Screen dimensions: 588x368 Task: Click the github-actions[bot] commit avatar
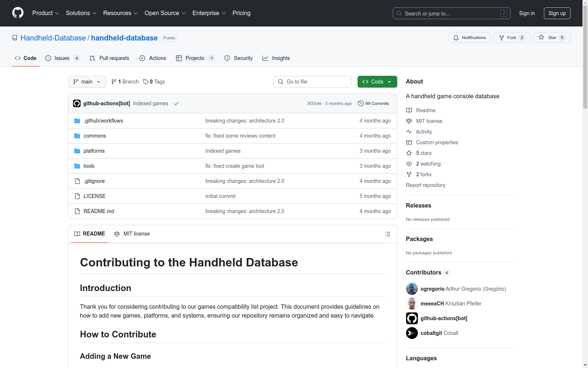tap(77, 103)
